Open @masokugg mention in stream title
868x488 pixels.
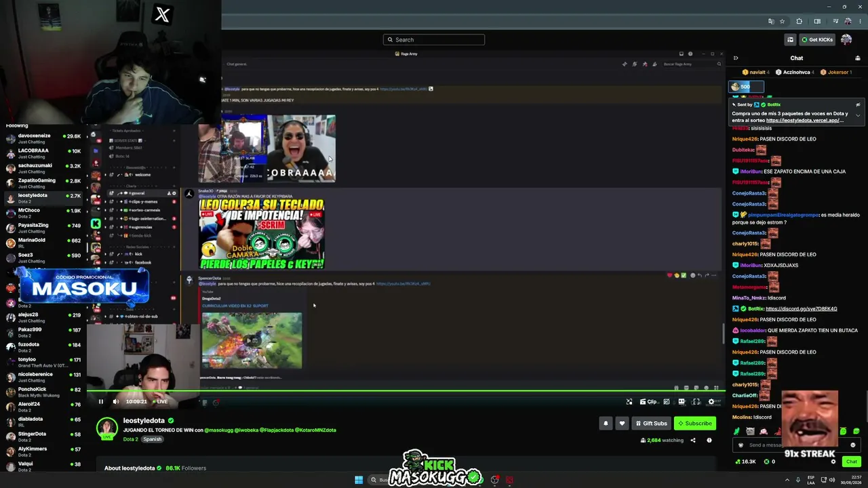(x=218, y=430)
